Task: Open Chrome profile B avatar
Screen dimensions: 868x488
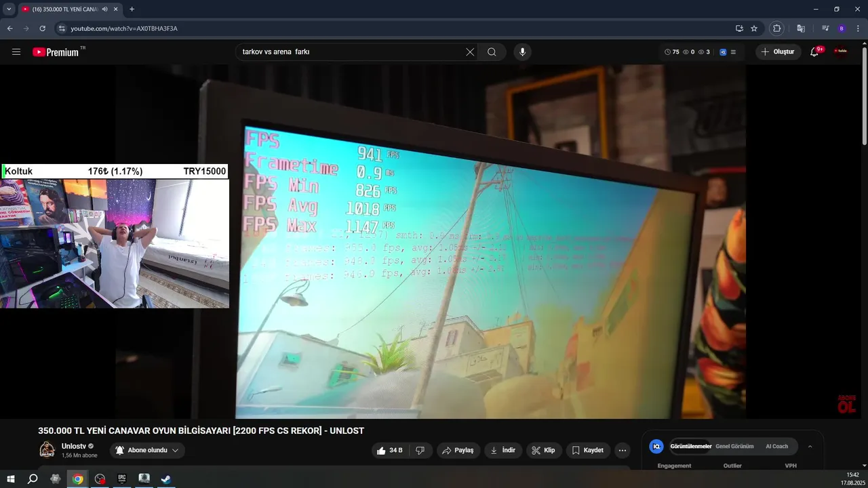Action: [x=842, y=28]
